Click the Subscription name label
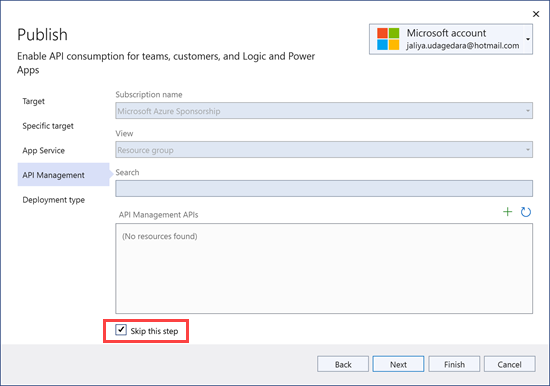550x386 pixels. (149, 94)
